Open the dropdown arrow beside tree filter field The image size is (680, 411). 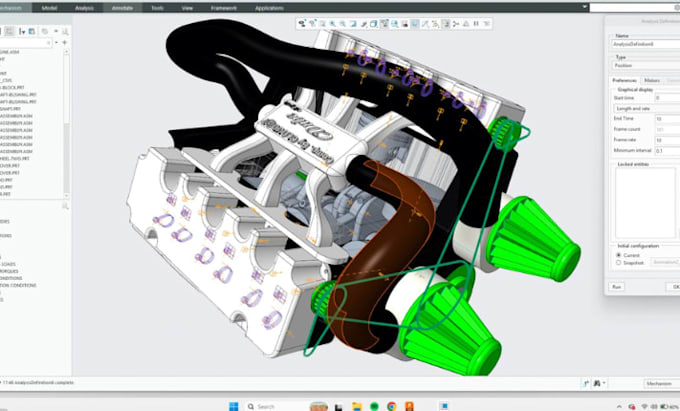tap(56, 42)
